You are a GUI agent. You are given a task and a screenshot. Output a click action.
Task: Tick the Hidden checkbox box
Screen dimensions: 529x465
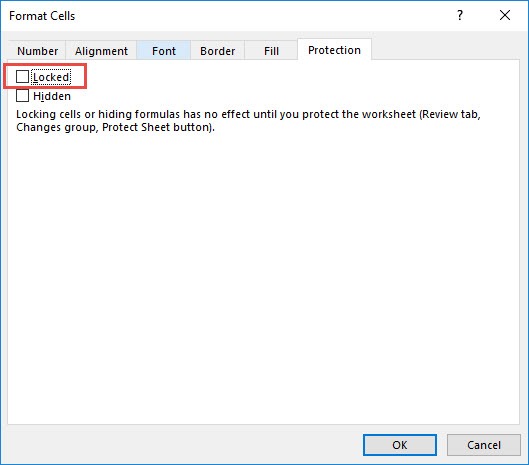tap(22, 95)
